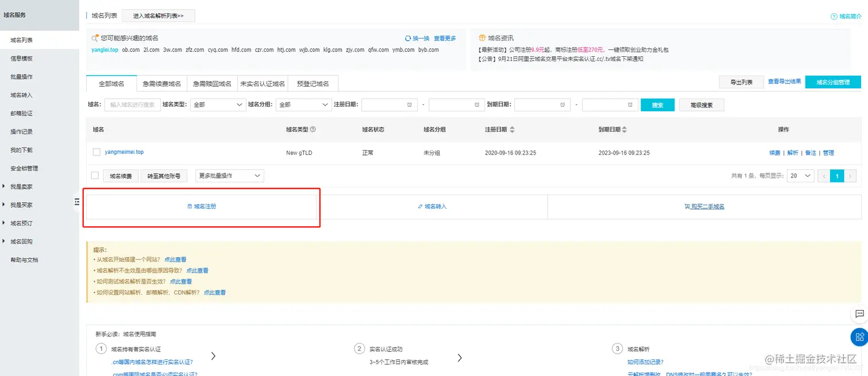This screenshot has height=376, width=868.
Task: Open the 域名类型 dropdown
Action: click(x=218, y=104)
